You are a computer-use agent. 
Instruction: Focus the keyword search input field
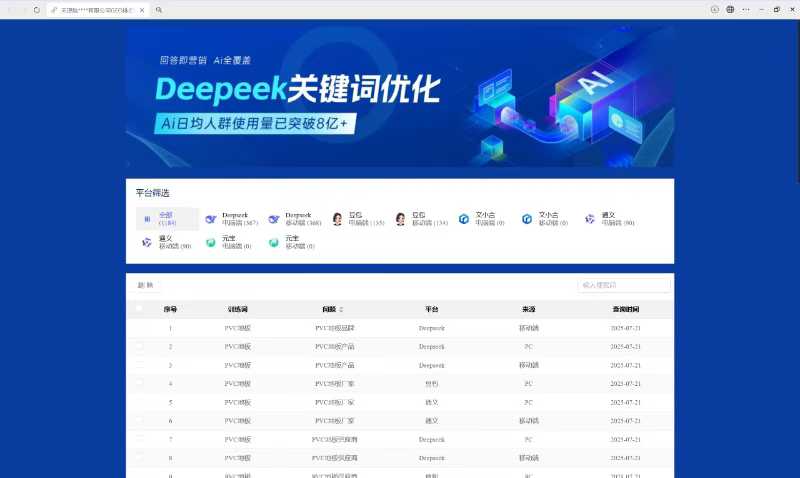624,285
